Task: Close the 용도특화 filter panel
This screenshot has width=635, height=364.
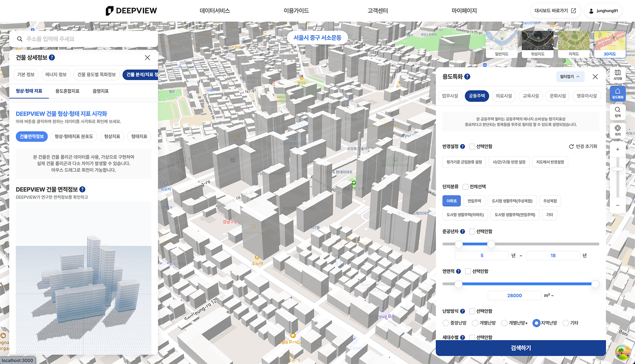Action: pos(595,77)
